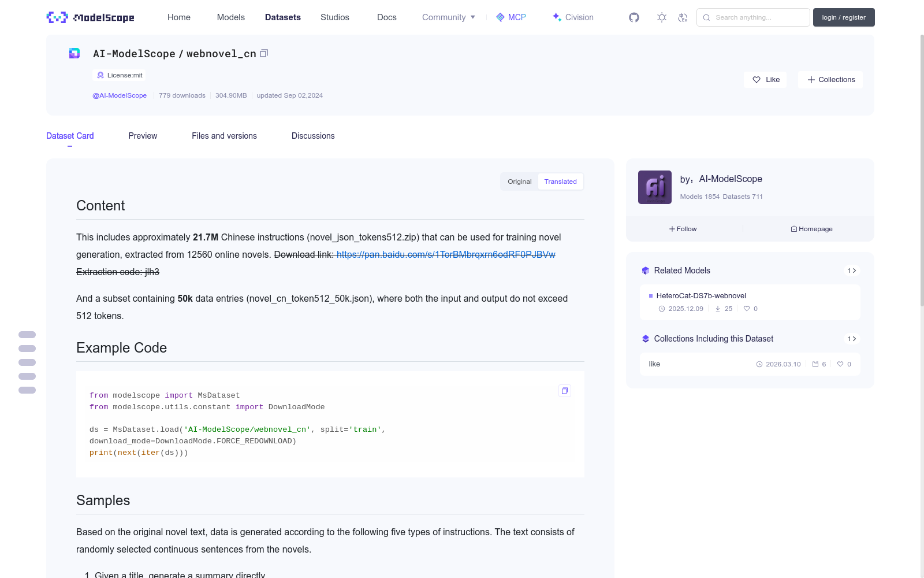Switch site language with the translate icon

(x=683, y=17)
